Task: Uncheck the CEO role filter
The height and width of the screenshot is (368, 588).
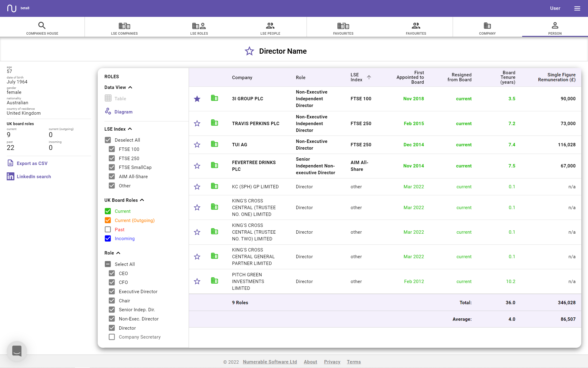Action: coord(112,274)
